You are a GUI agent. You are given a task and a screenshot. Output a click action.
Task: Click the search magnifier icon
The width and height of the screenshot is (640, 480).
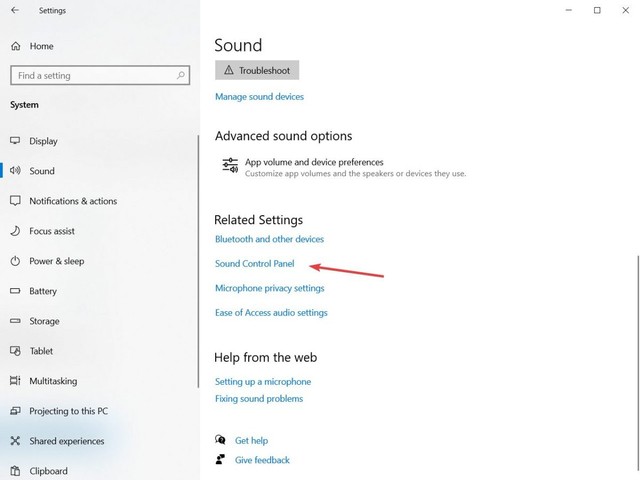point(180,75)
